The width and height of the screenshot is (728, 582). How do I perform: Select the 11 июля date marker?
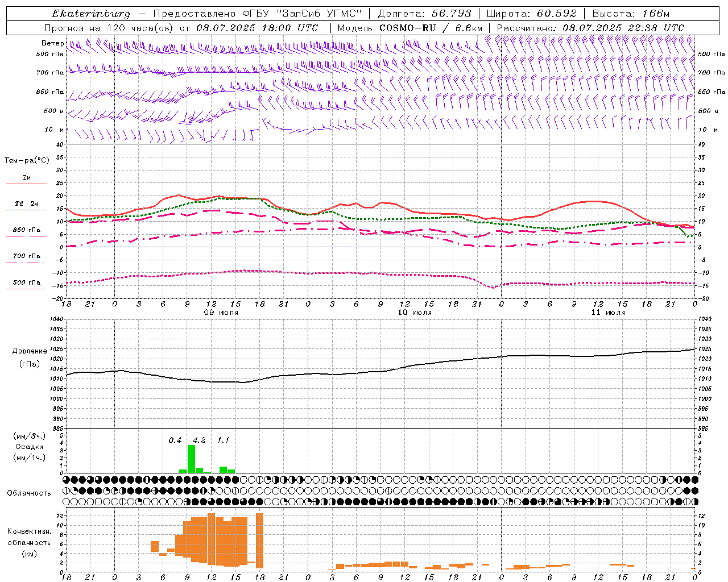pyautogui.click(x=608, y=313)
